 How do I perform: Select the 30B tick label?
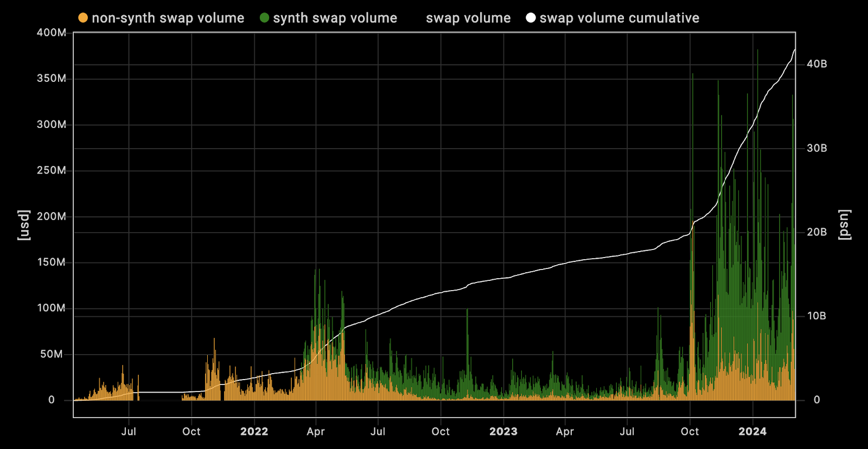pos(817,148)
